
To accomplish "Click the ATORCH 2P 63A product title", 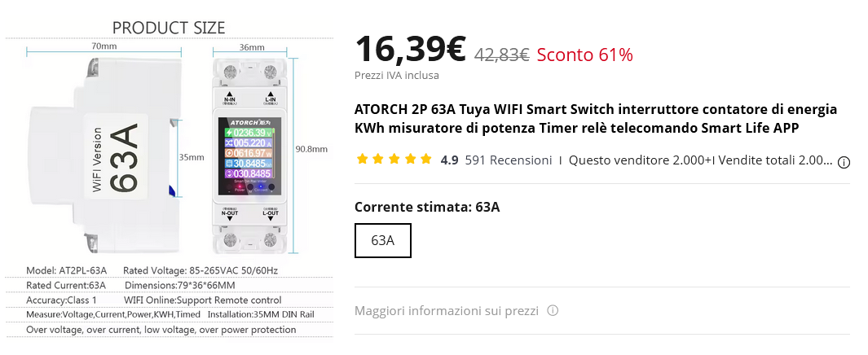I will click(596, 119).
